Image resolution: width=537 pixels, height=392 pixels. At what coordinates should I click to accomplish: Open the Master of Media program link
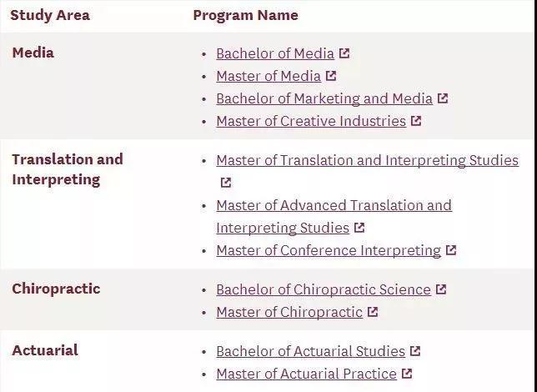[268, 76]
